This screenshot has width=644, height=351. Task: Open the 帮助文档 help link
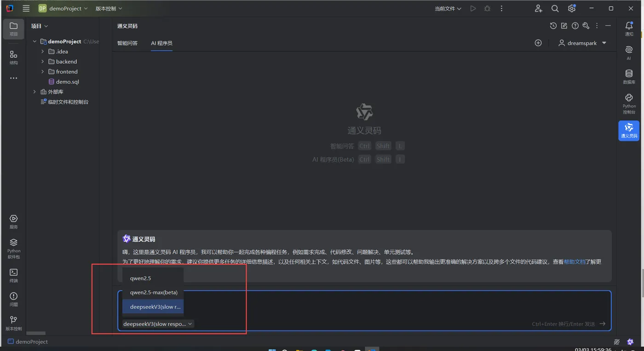[575, 261]
